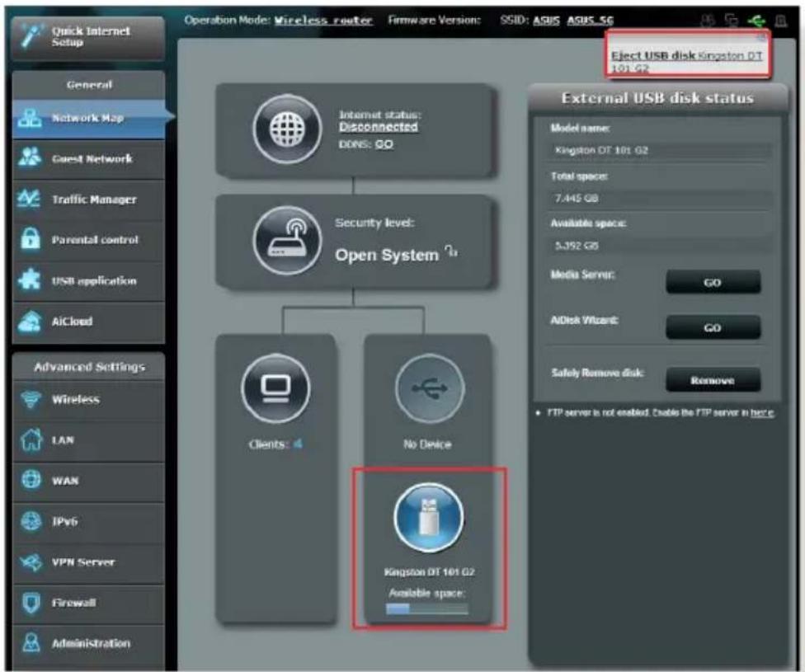Open the VPN Server settings
The height and width of the screenshot is (672, 805).
point(88,562)
